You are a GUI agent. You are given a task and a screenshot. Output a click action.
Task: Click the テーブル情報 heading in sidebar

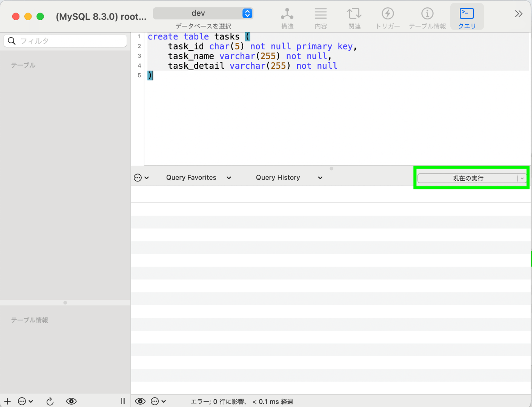coord(30,320)
